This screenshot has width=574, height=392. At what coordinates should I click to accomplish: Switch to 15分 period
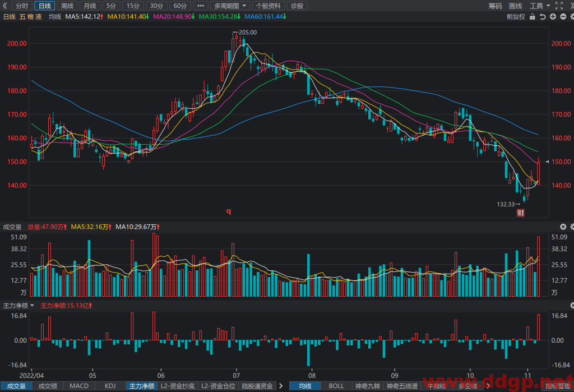(x=133, y=6)
